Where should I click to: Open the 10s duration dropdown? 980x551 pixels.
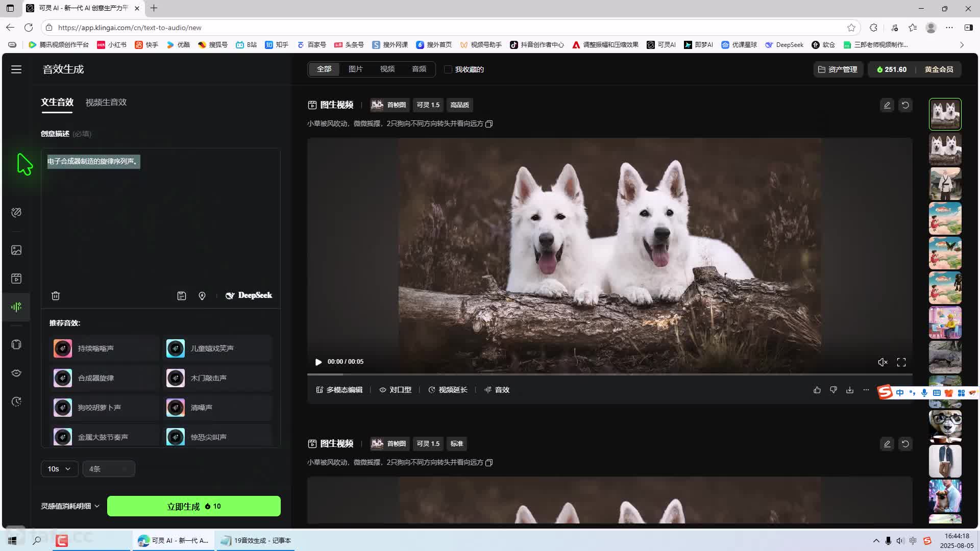[59, 469]
